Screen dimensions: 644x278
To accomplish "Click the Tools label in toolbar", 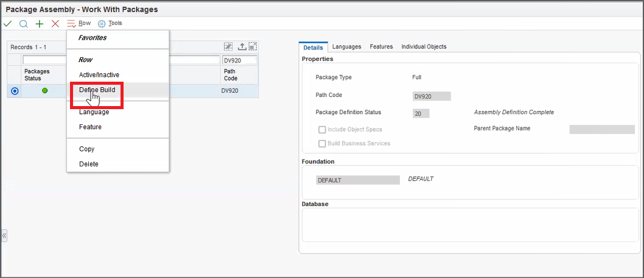I will (x=116, y=23).
